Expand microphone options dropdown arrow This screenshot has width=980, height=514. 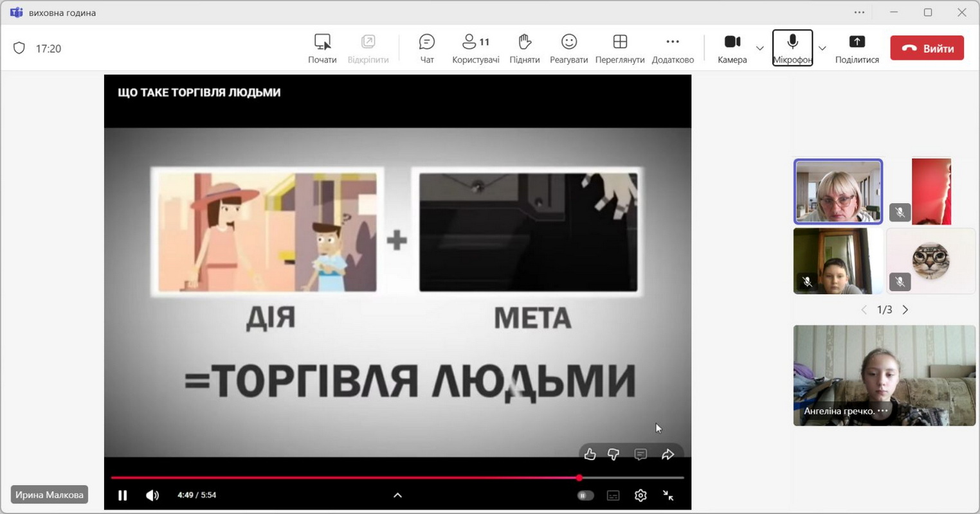point(822,49)
